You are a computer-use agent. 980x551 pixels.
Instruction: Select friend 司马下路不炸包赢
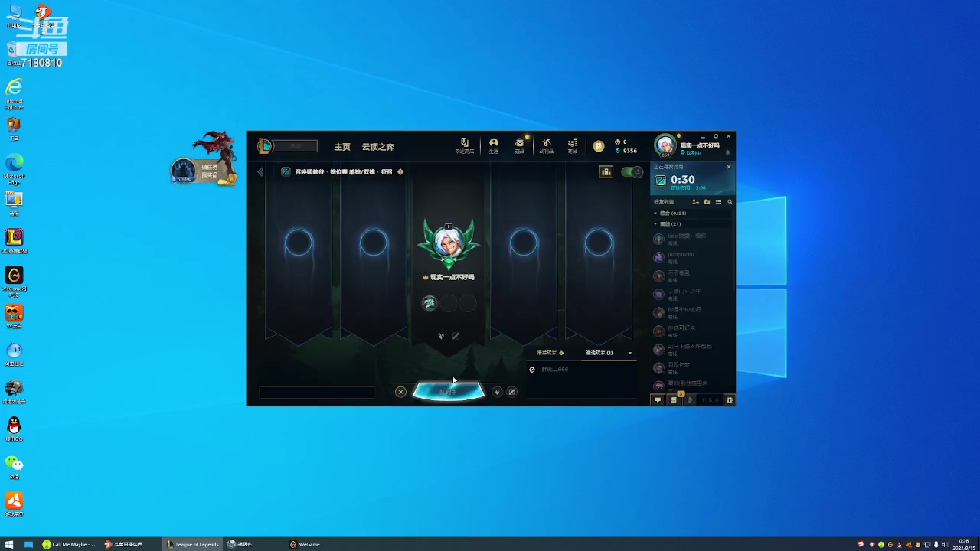691,349
